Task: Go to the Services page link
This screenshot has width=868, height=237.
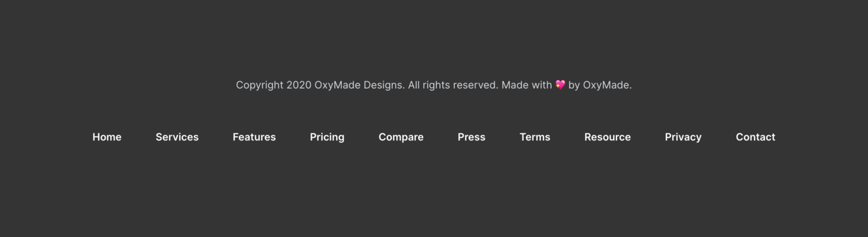Action: tap(177, 137)
